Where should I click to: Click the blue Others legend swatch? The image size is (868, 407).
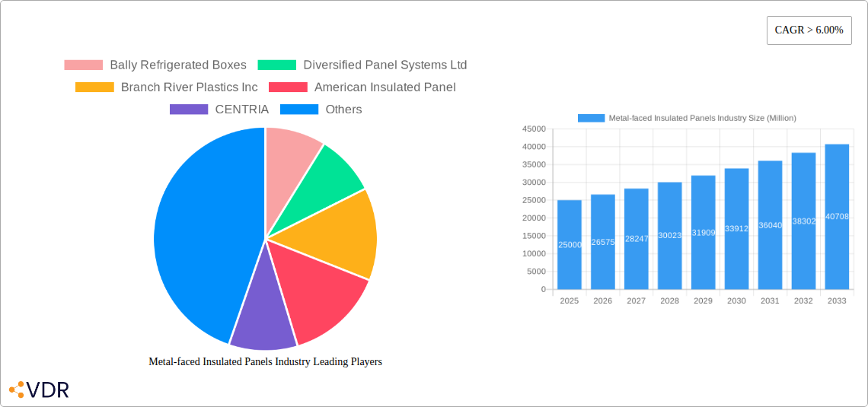coord(299,110)
